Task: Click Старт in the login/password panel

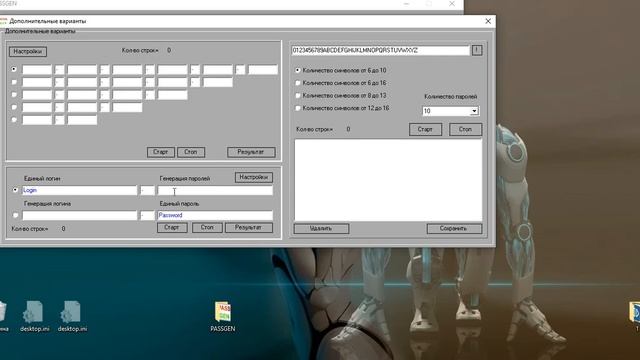Action: tap(172, 227)
